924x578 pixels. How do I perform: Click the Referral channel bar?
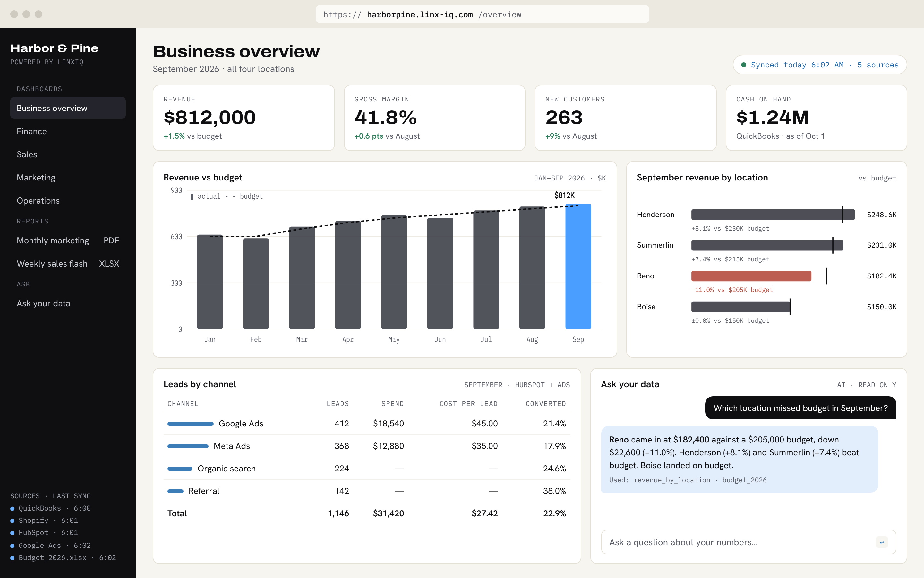point(175,491)
